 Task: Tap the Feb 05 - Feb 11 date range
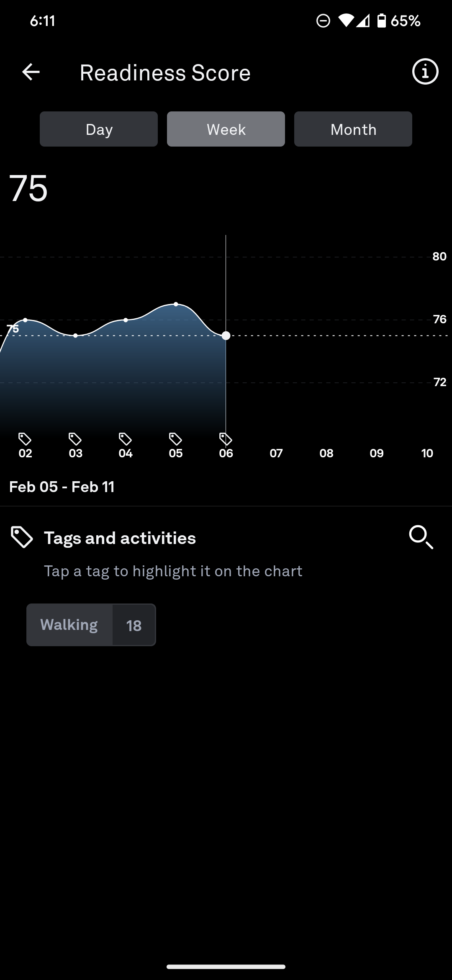(x=62, y=487)
